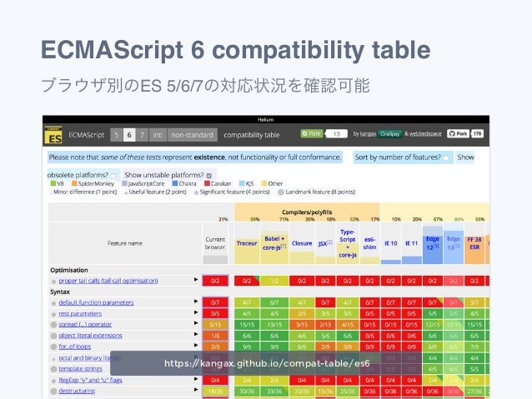Click the yellow ES logo icon
The image size is (532, 399).
[x=53, y=135]
